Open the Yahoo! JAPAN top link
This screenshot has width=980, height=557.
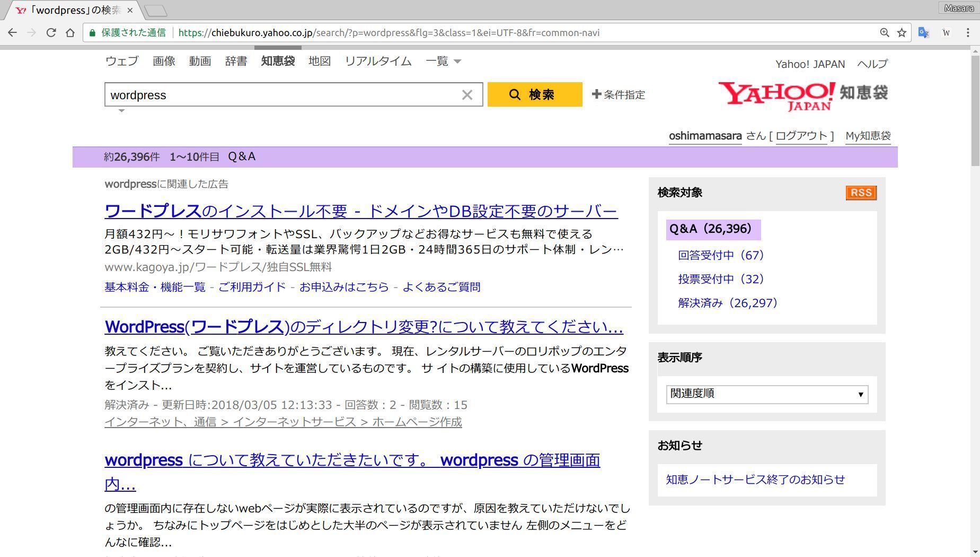810,64
